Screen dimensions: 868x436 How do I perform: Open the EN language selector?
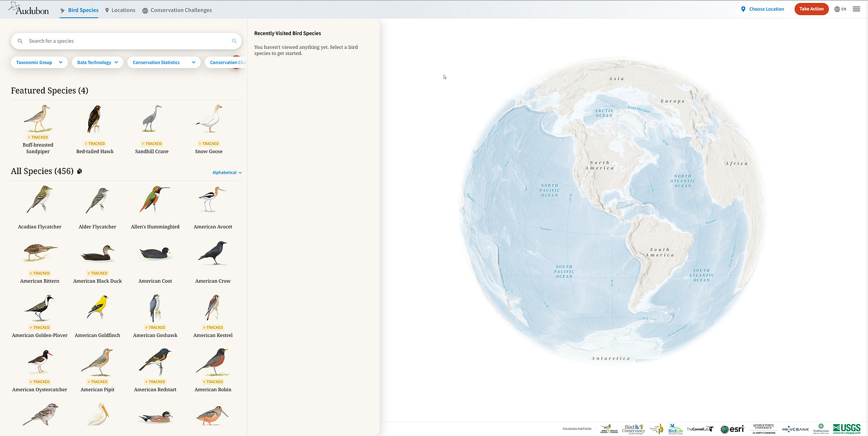(841, 9)
